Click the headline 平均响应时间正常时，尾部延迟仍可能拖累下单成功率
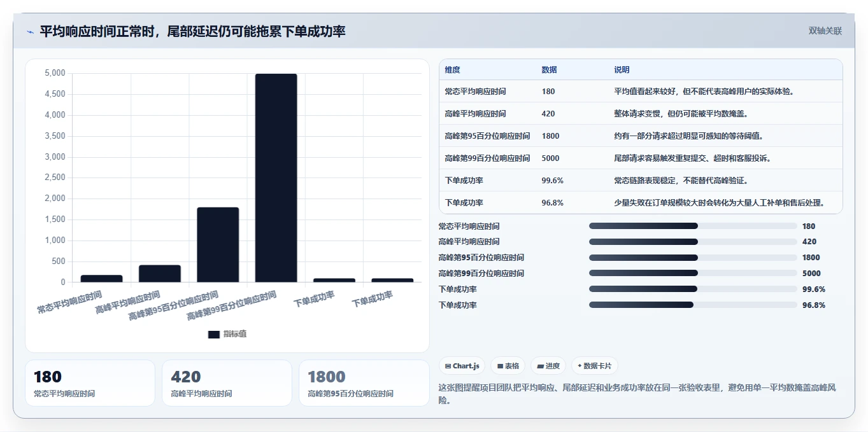 [x=193, y=32]
